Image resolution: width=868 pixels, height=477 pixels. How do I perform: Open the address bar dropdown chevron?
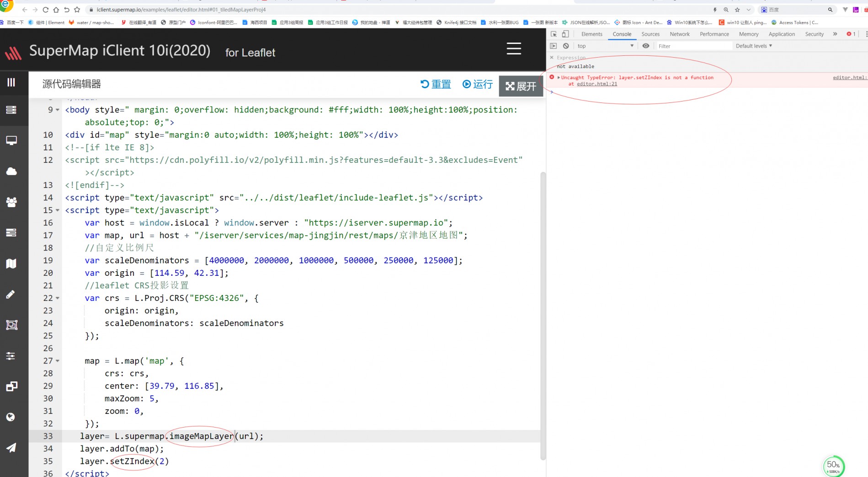pyautogui.click(x=748, y=10)
